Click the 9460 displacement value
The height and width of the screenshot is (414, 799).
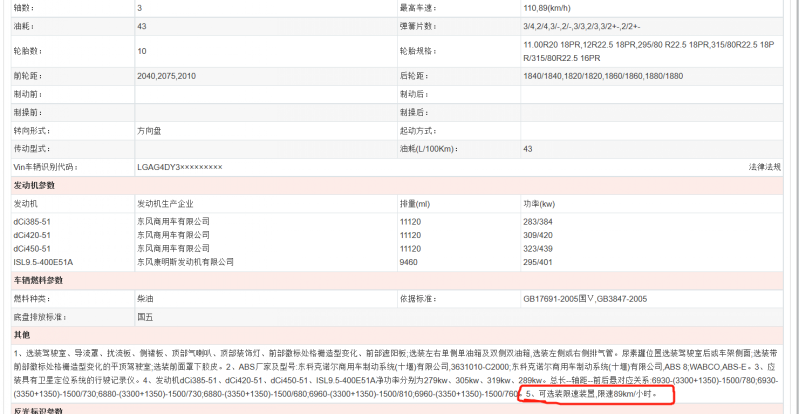click(408, 262)
